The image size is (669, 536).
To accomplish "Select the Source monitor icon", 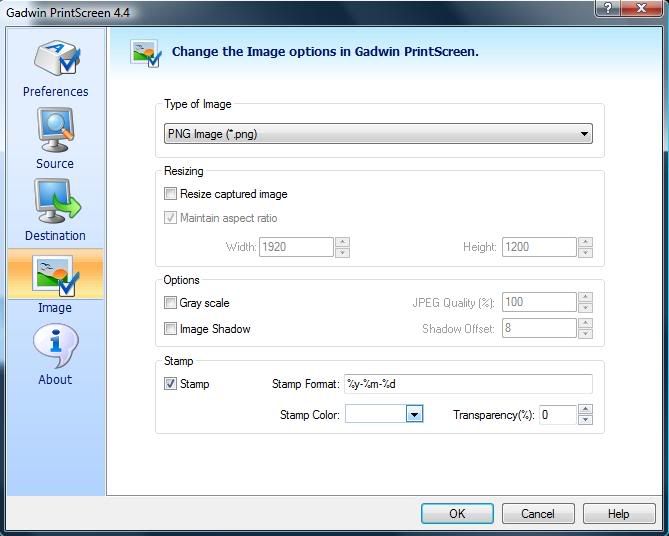I will coord(55,130).
